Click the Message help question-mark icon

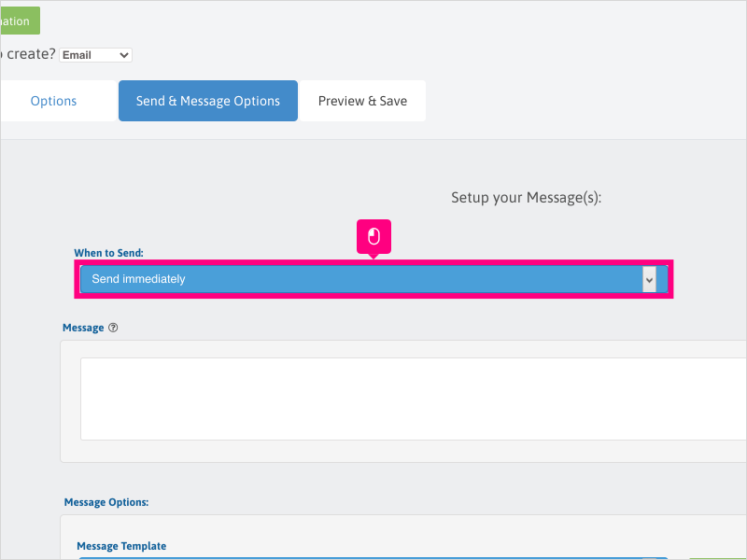[x=113, y=328]
